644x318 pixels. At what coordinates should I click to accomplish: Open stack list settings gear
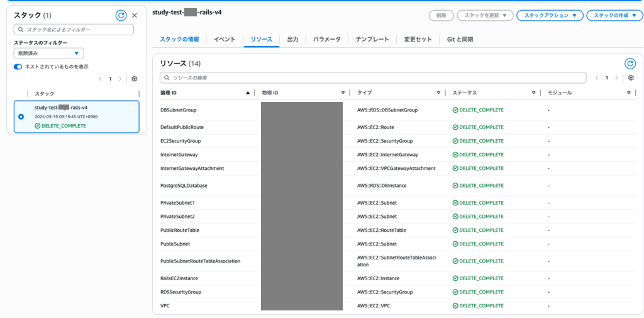pyautogui.click(x=134, y=79)
